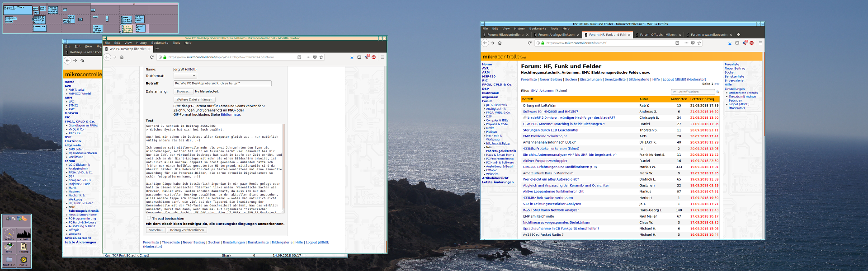The width and height of the screenshot is (868, 271).
Task: Click reload icon in the HF forum window
Action: [x=529, y=43]
